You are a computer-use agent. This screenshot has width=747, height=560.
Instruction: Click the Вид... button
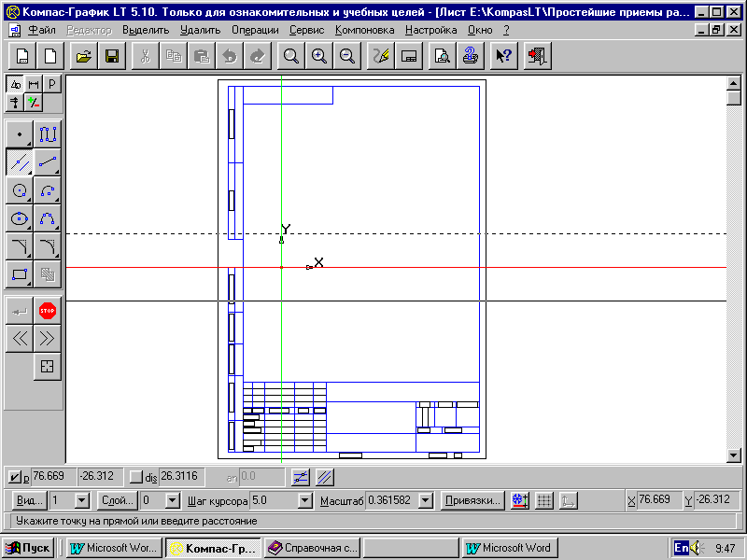(30, 500)
